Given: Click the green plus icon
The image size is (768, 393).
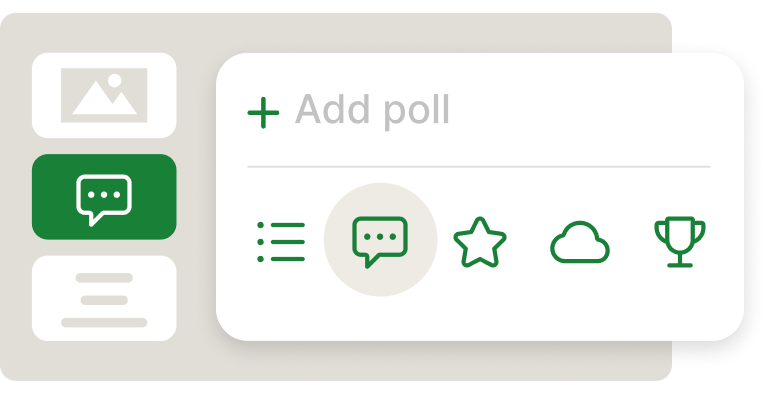Looking at the screenshot, I should point(263,112).
